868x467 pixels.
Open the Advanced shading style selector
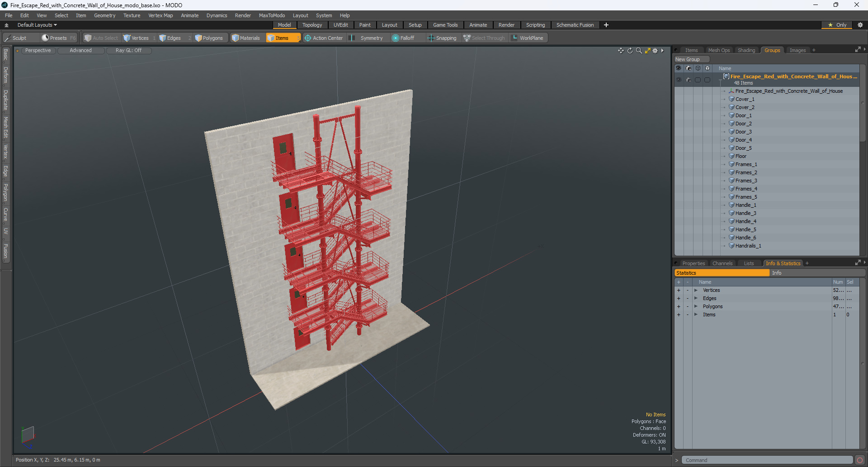(x=80, y=51)
